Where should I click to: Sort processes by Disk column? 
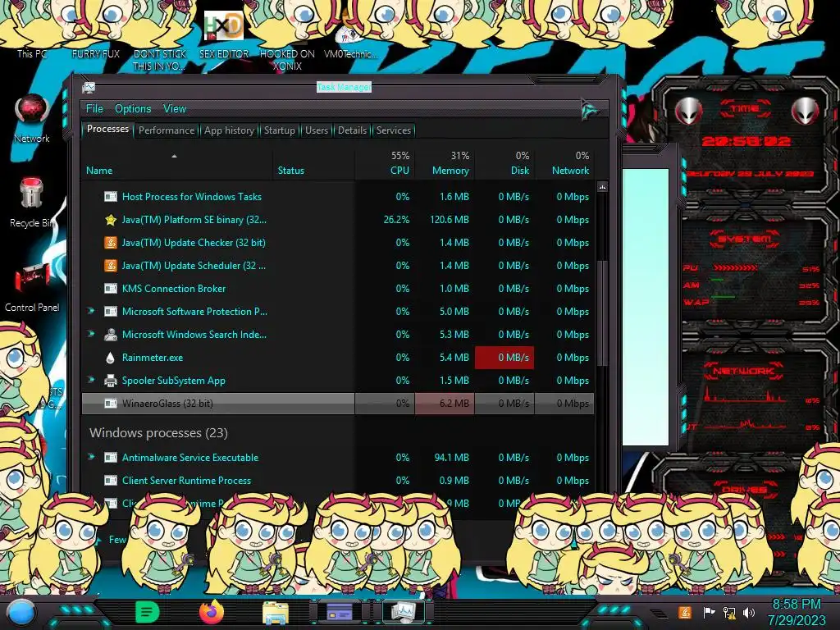pos(504,164)
